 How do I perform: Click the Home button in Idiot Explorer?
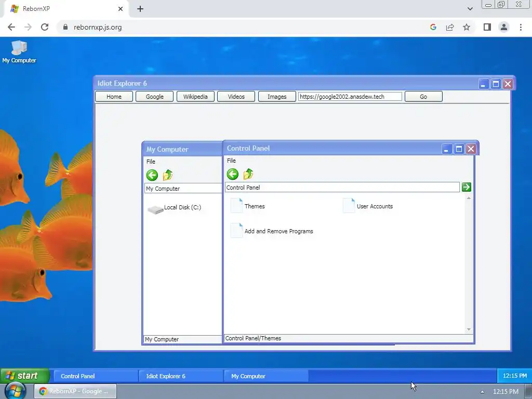click(x=114, y=97)
